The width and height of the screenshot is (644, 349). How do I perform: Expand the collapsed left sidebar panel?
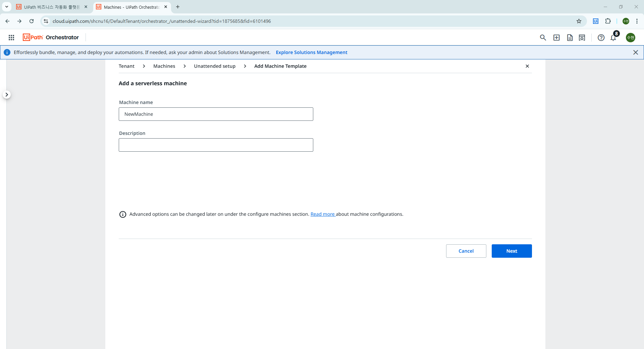[7, 95]
